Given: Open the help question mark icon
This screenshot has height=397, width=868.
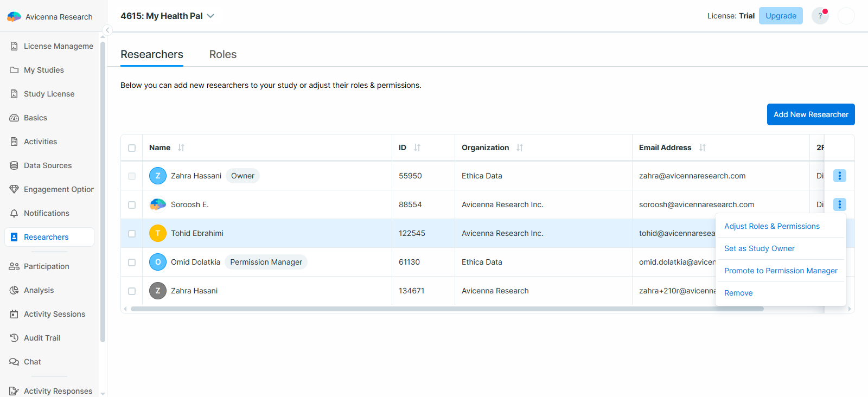Looking at the screenshot, I should (820, 16).
